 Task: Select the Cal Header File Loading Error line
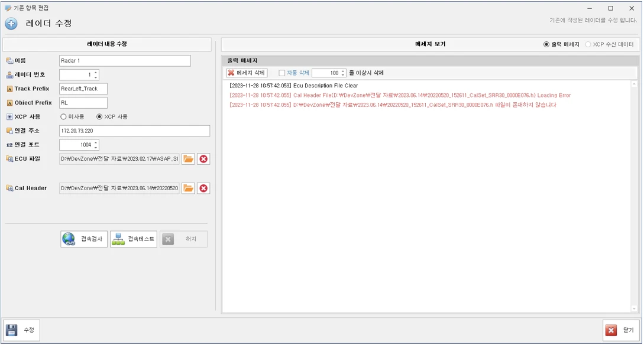coord(400,95)
